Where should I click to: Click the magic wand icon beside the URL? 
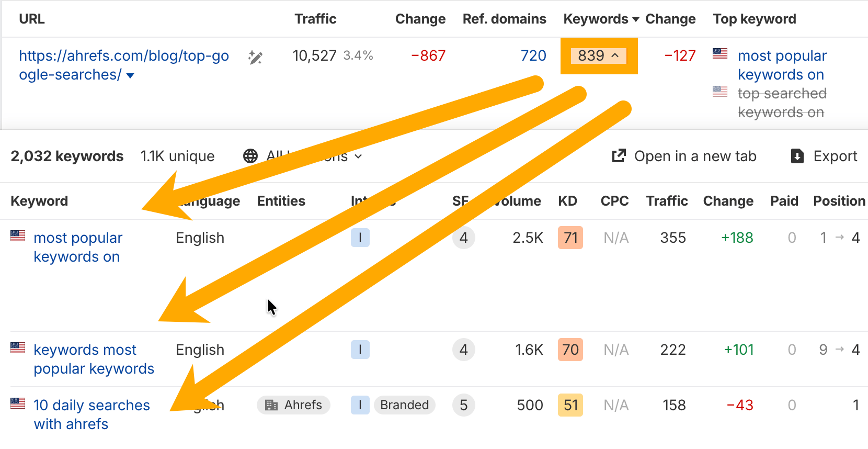(x=255, y=57)
